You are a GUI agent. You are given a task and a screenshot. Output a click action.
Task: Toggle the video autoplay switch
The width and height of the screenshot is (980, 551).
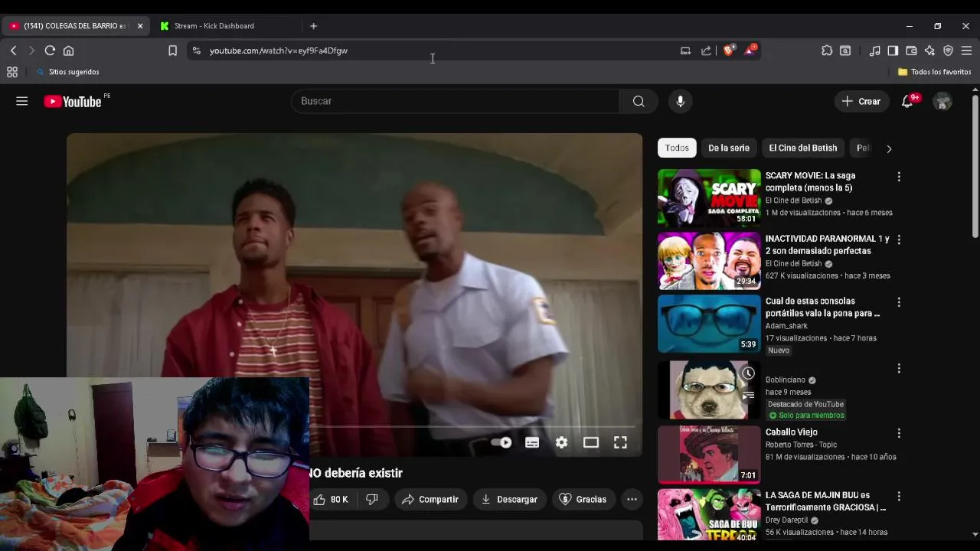(x=501, y=442)
